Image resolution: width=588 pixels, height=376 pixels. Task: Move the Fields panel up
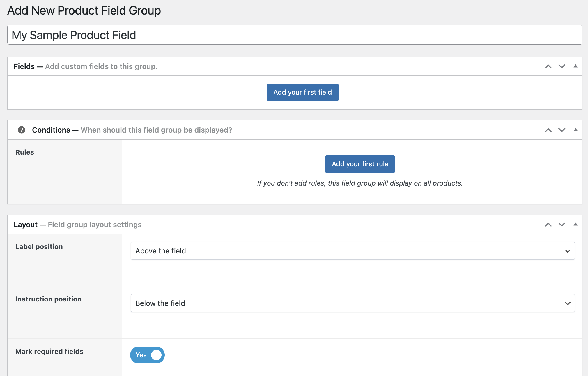click(548, 66)
